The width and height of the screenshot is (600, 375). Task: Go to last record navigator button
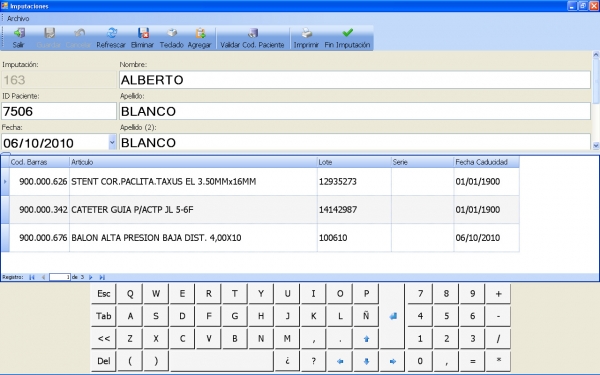point(102,277)
